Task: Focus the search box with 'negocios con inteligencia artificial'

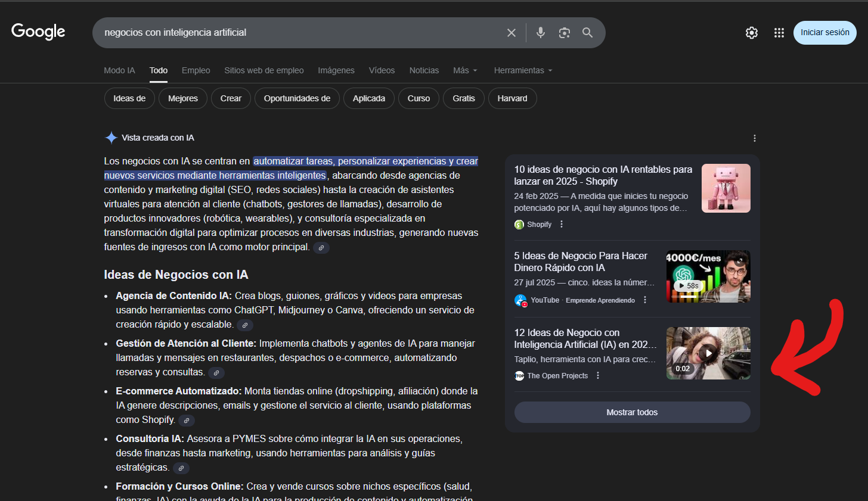Action: (x=301, y=33)
